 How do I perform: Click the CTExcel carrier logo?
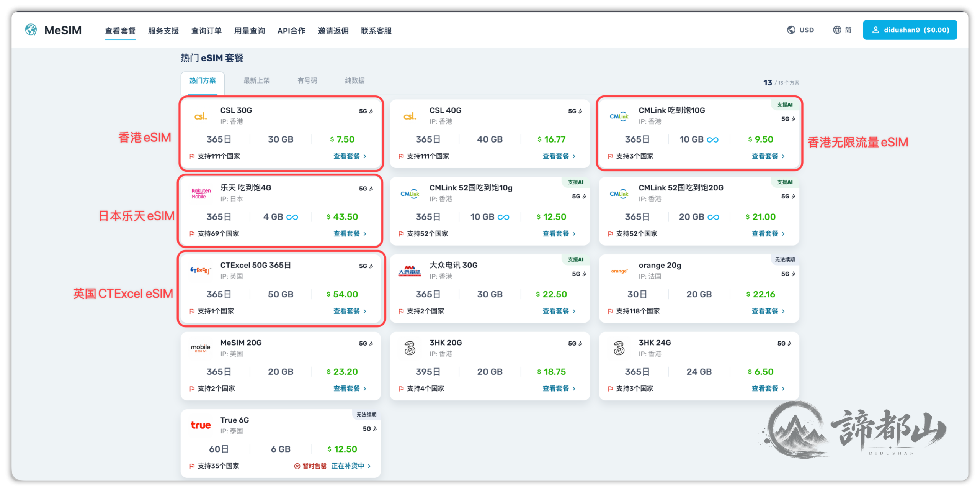coord(201,271)
